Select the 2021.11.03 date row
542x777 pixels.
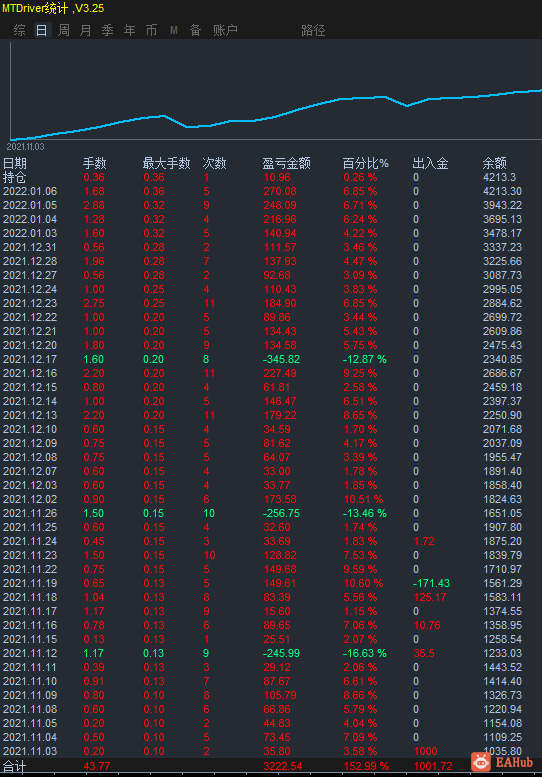pos(30,751)
